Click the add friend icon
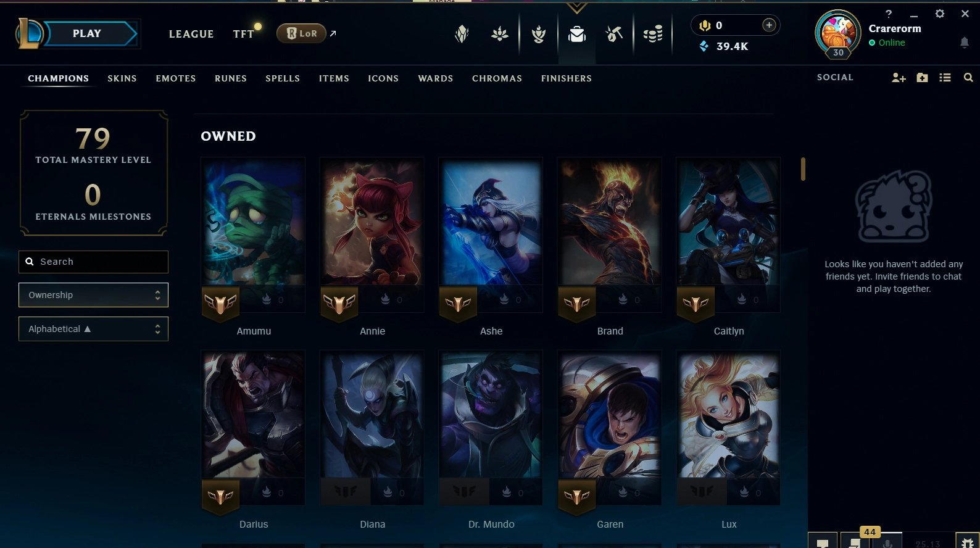Image resolution: width=980 pixels, height=548 pixels. click(x=899, y=78)
